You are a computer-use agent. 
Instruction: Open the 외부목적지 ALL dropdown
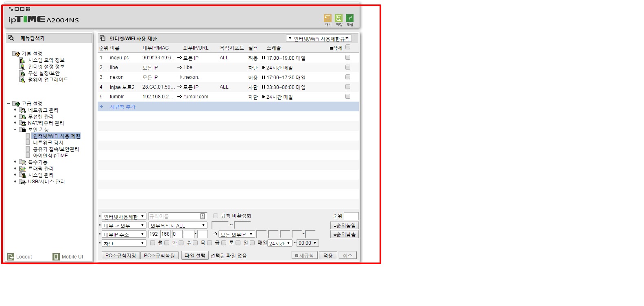(178, 225)
